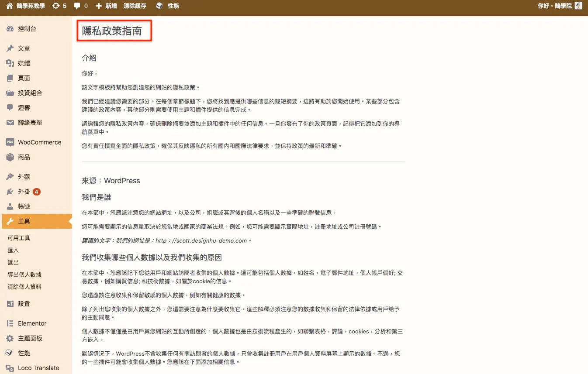This screenshot has height=374, width=588.
Task: Select the 匯入 submenu item
Action: pyautogui.click(x=13, y=250)
